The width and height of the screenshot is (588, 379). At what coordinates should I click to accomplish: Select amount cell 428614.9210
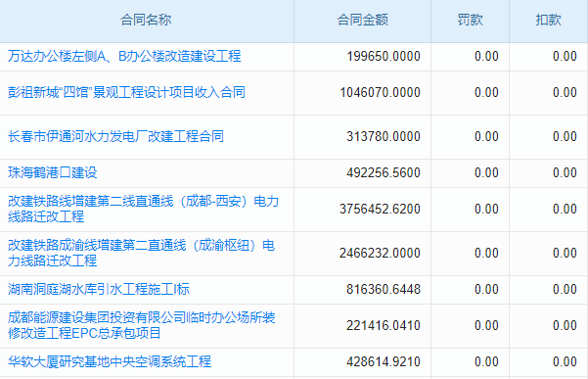point(384,361)
